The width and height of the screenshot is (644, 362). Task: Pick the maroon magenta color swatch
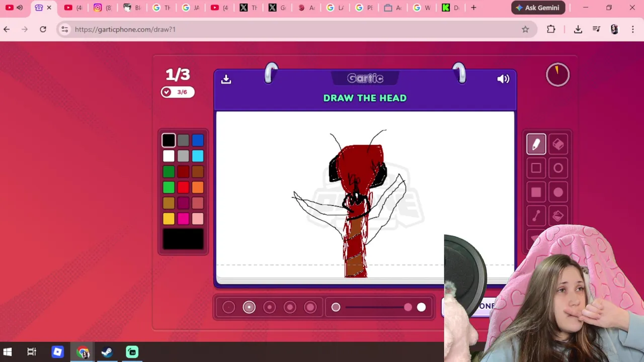click(183, 203)
